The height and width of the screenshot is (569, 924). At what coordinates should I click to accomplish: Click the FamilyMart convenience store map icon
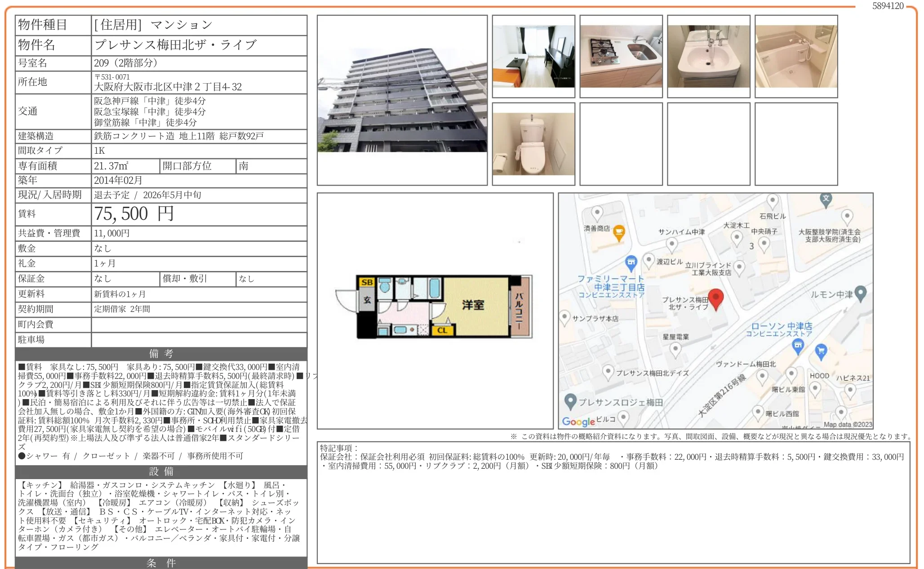(x=631, y=262)
